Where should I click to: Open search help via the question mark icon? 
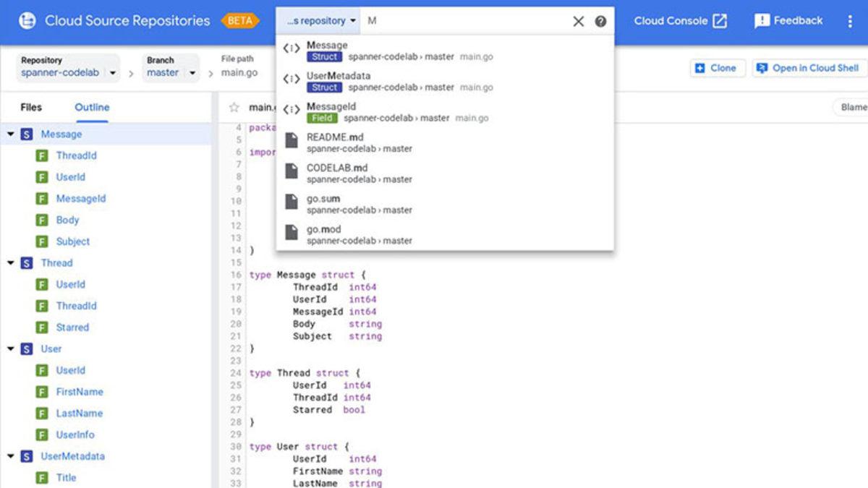[x=601, y=21]
